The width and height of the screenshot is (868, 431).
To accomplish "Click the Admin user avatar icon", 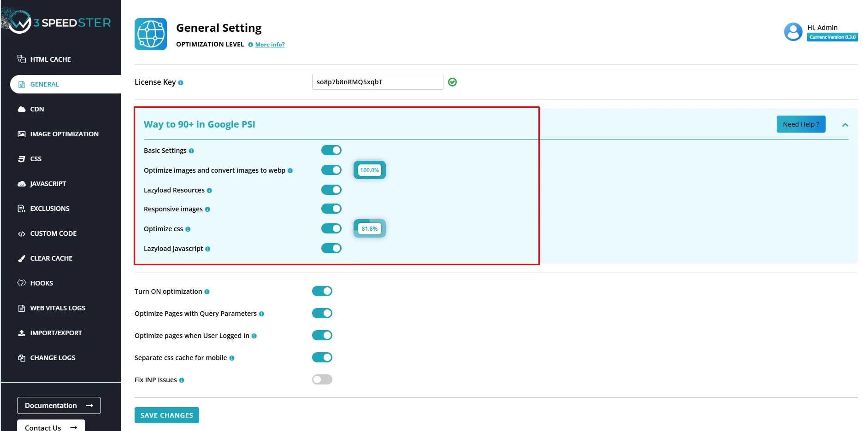I will [x=793, y=32].
